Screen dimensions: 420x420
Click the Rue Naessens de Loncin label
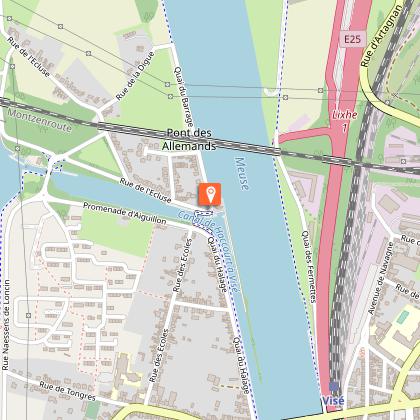pyautogui.click(x=6, y=325)
